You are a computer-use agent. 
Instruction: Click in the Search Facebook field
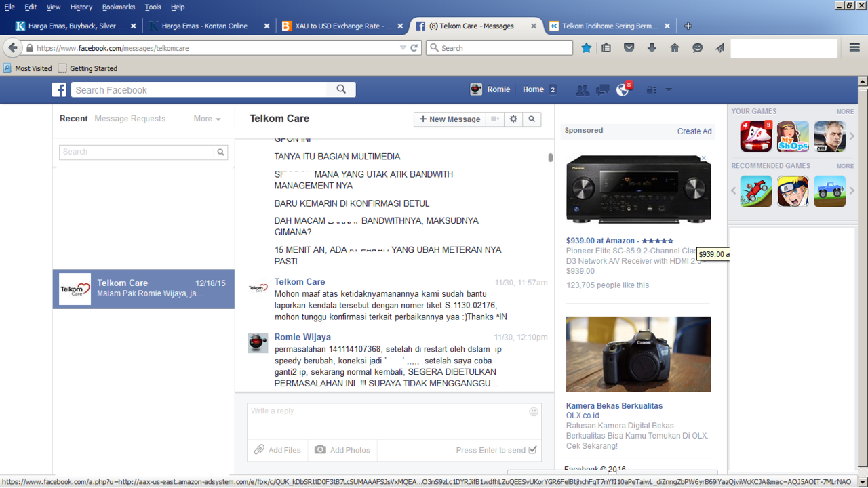[x=199, y=89]
